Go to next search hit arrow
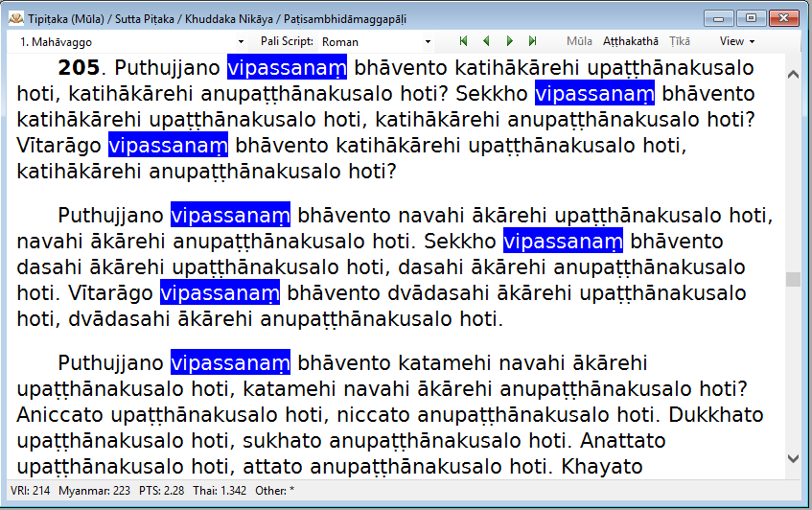Image resolution: width=812 pixels, height=510 pixels. [x=509, y=41]
